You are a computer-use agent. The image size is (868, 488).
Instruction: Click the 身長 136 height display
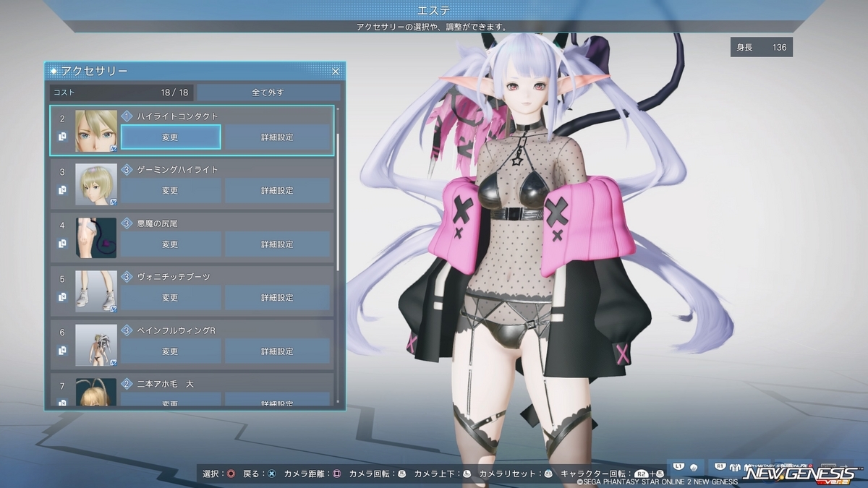coord(761,47)
